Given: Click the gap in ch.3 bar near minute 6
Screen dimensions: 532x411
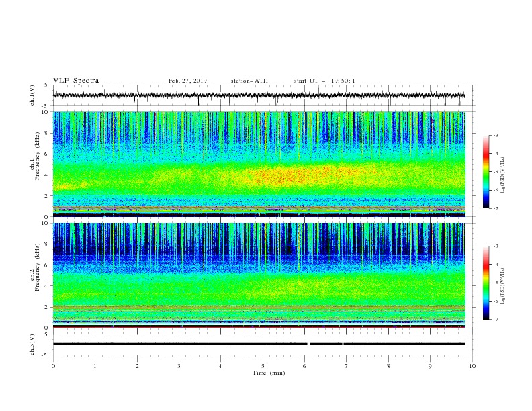Looking at the screenshot, I should tap(309, 344).
